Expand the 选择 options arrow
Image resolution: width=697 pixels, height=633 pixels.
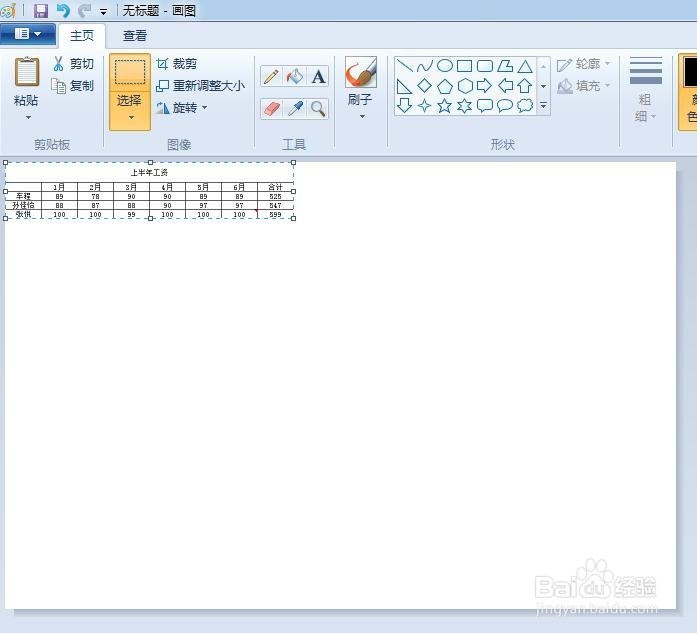[131, 117]
